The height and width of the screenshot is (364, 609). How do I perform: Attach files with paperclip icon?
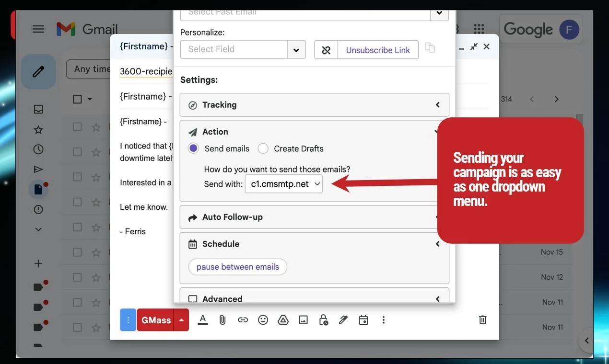pos(223,320)
